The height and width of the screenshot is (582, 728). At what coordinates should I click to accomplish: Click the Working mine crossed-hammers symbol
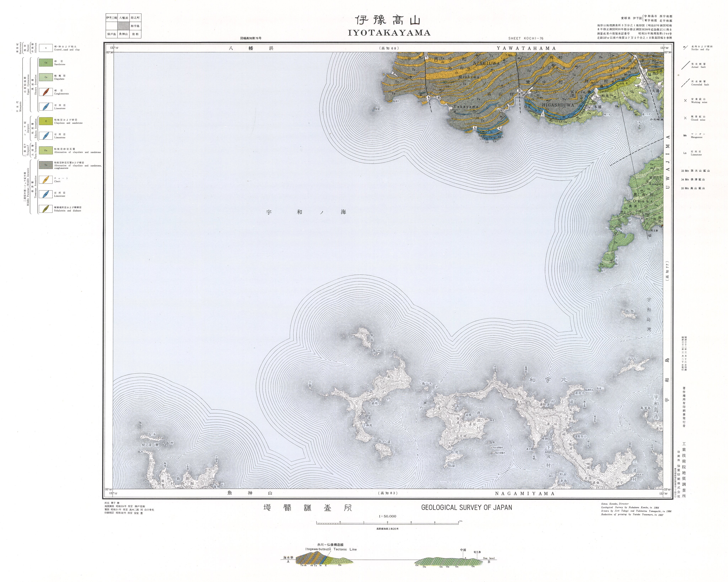685,101
